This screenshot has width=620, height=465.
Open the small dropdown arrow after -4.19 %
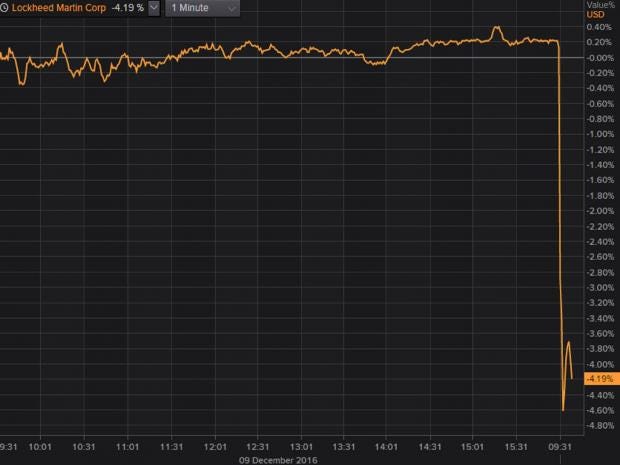[x=153, y=8]
